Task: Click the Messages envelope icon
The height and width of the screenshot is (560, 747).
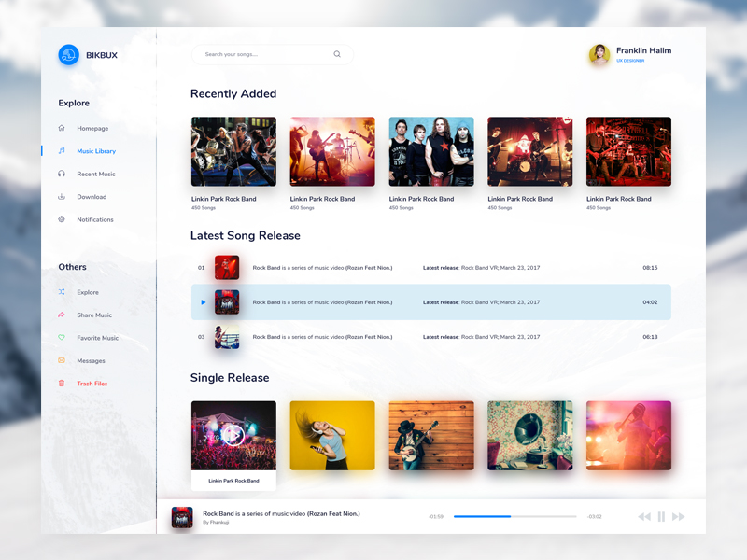Action: point(62,360)
